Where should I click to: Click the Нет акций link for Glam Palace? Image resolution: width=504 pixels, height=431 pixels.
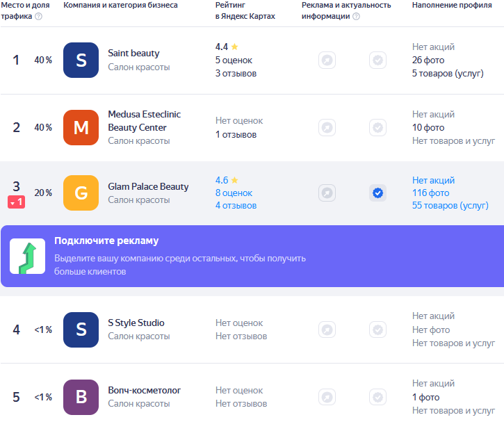tap(433, 180)
